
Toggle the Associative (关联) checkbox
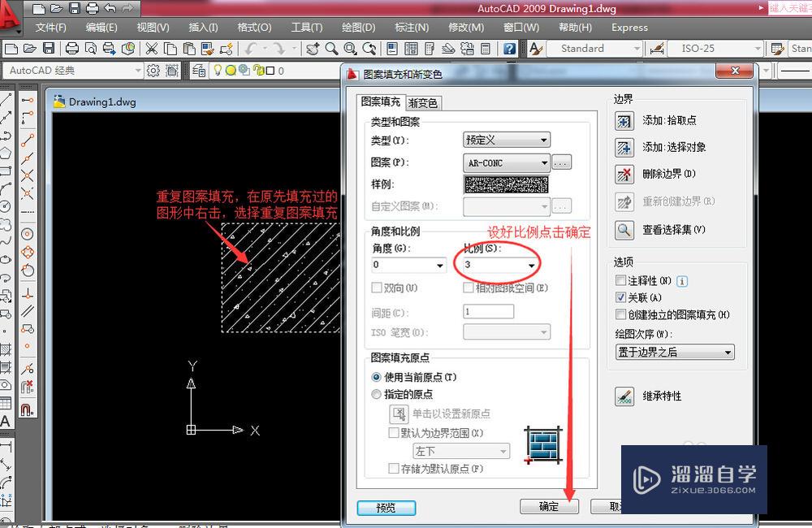point(620,297)
